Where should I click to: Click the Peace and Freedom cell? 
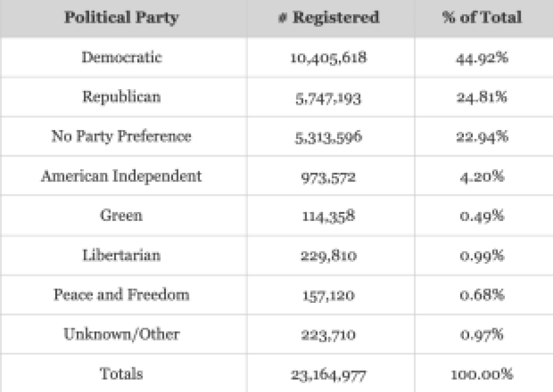(x=121, y=294)
